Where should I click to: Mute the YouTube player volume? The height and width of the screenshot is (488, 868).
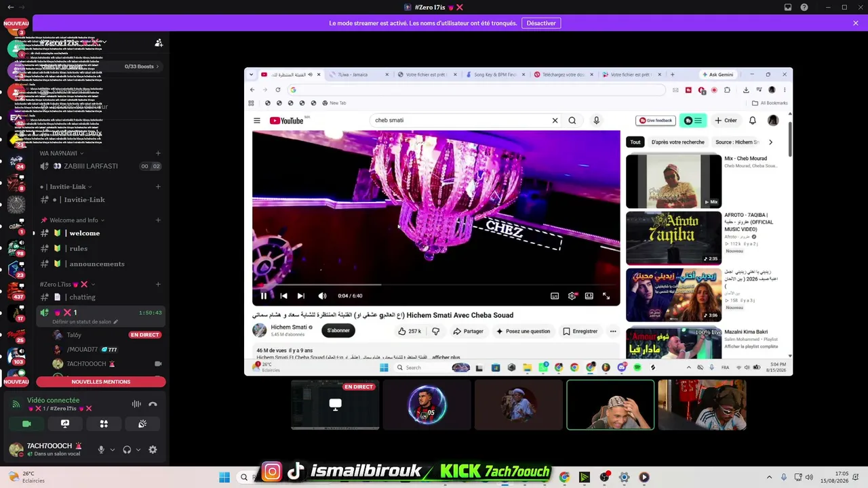tap(322, 296)
